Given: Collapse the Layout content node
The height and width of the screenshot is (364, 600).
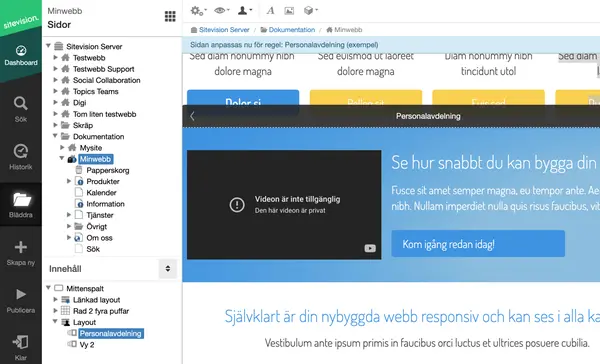Looking at the screenshot, I should (55, 322).
